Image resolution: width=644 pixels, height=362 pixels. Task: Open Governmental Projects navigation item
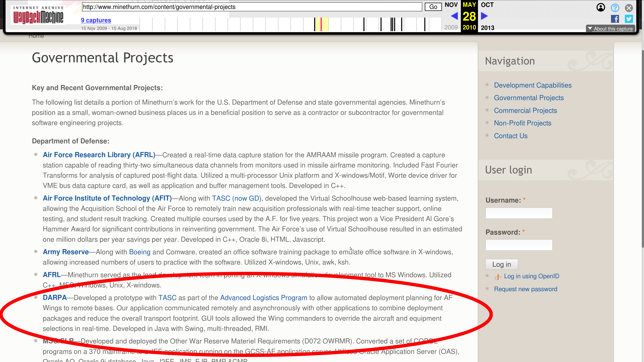[x=529, y=98]
